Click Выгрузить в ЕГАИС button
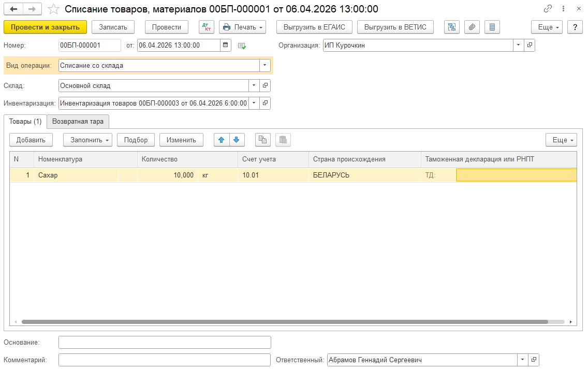 pyautogui.click(x=314, y=27)
